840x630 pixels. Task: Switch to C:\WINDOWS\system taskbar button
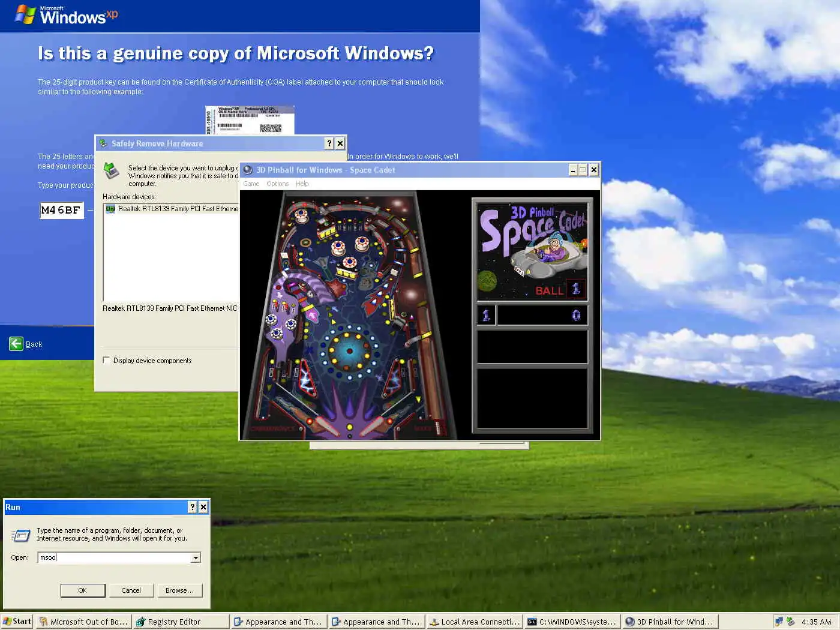coord(572,622)
